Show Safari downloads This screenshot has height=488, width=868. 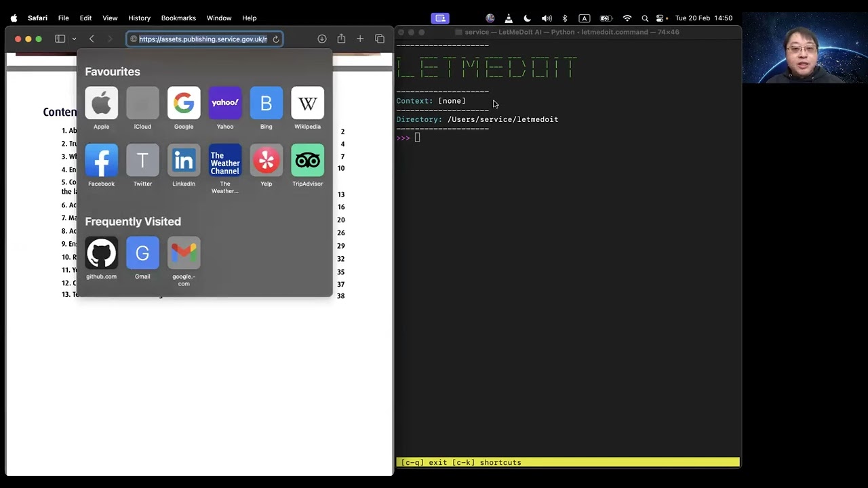pos(322,39)
